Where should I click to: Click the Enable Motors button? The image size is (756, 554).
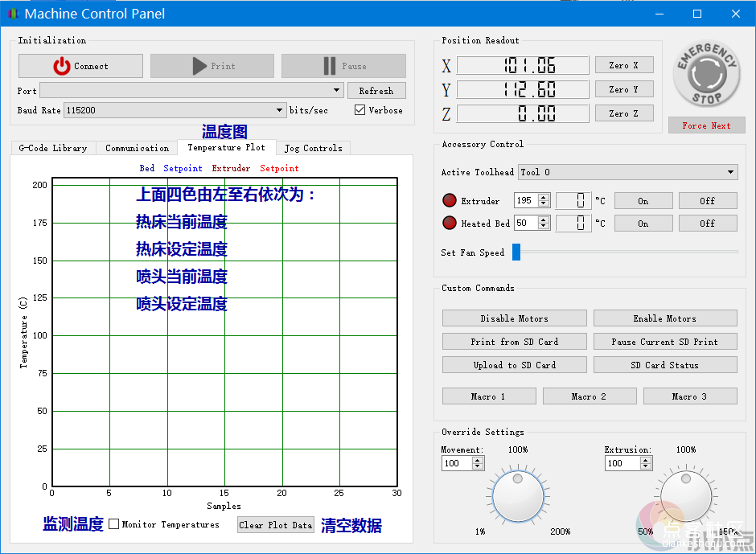tap(665, 318)
